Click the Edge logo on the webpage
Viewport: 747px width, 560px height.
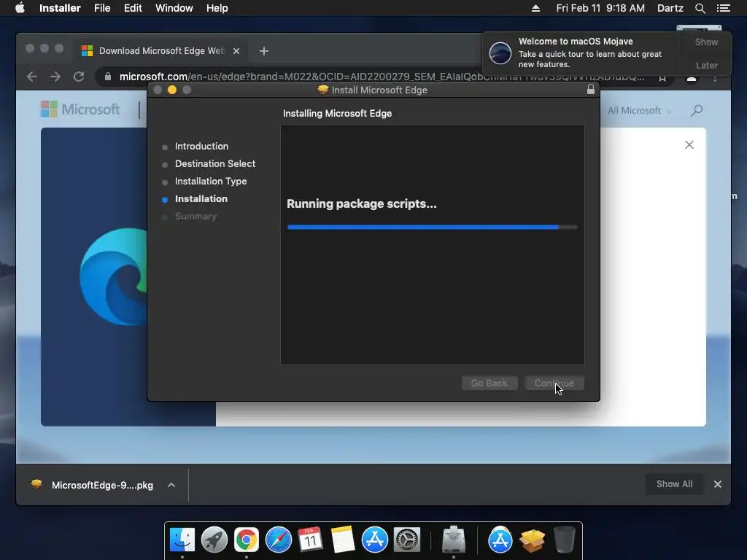[x=114, y=276]
